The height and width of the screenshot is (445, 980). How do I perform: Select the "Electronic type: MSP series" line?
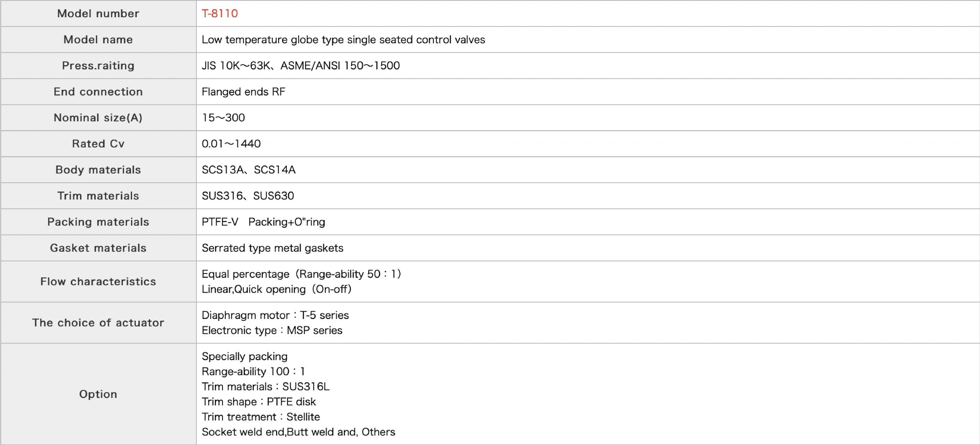tap(272, 330)
